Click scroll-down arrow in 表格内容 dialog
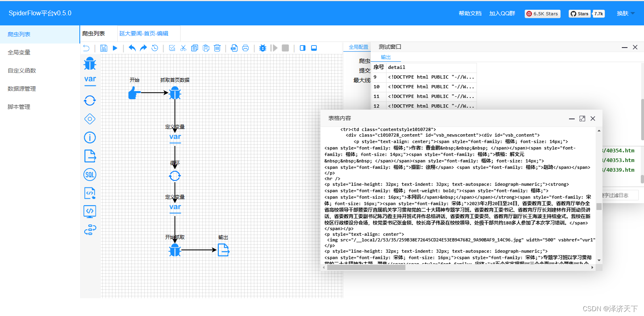 pyautogui.click(x=599, y=260)
